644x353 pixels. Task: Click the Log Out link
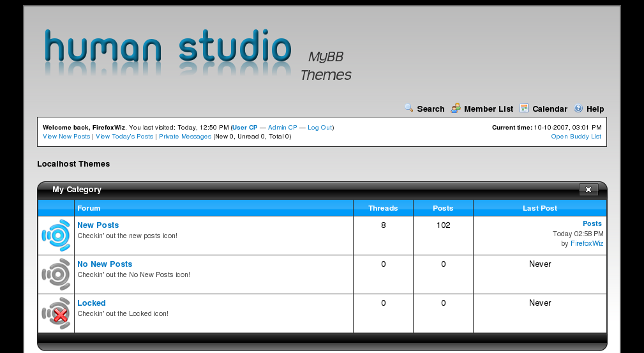coord(320,128)
